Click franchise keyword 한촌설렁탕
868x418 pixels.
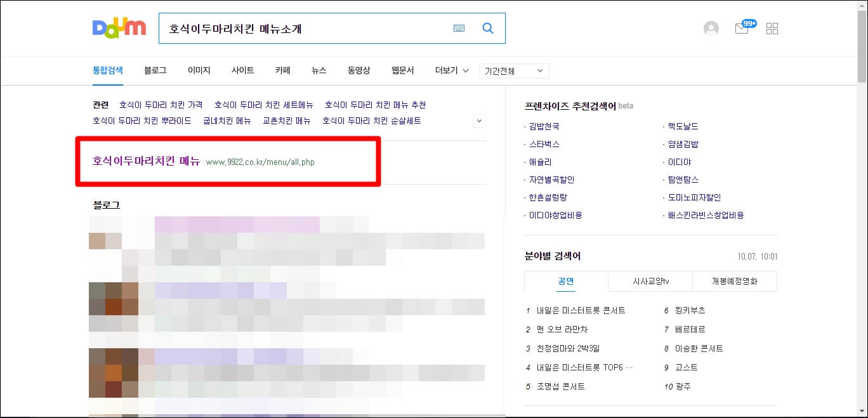[548, 197]
